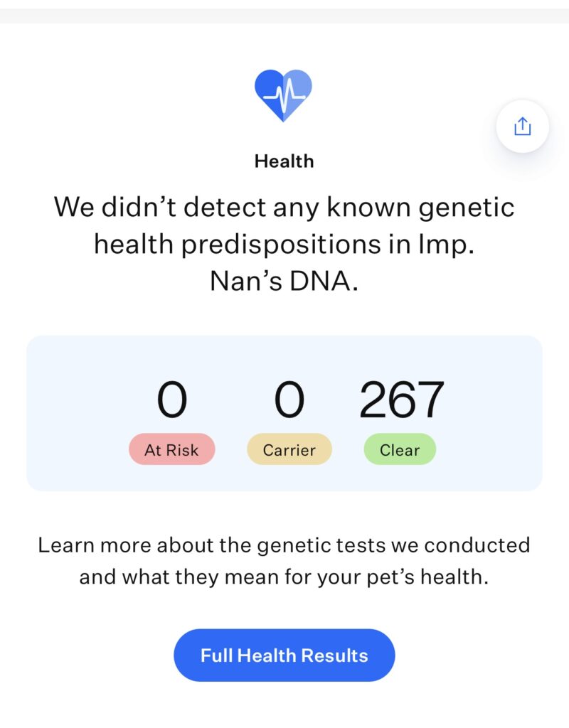Image resolution: width=569 pixels, height=728 pixels.
Task: Select the red At Risk badge
Action: 171,449
